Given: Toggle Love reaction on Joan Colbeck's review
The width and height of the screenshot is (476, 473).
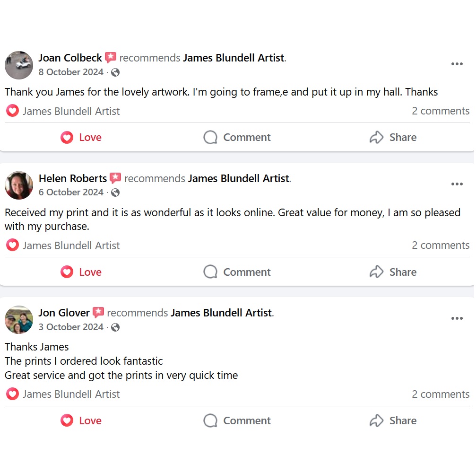Looking at the screenshot, I should [81, 138].
